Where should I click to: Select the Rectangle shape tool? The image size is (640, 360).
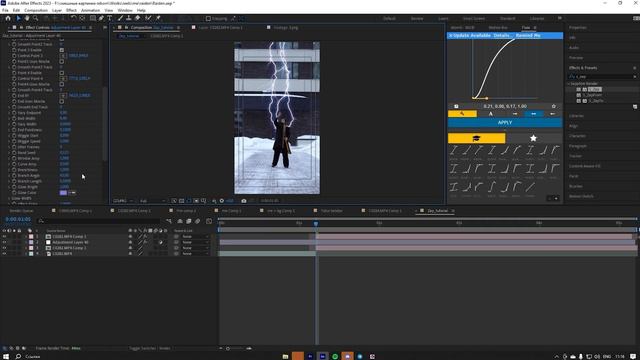coord(93,18)
